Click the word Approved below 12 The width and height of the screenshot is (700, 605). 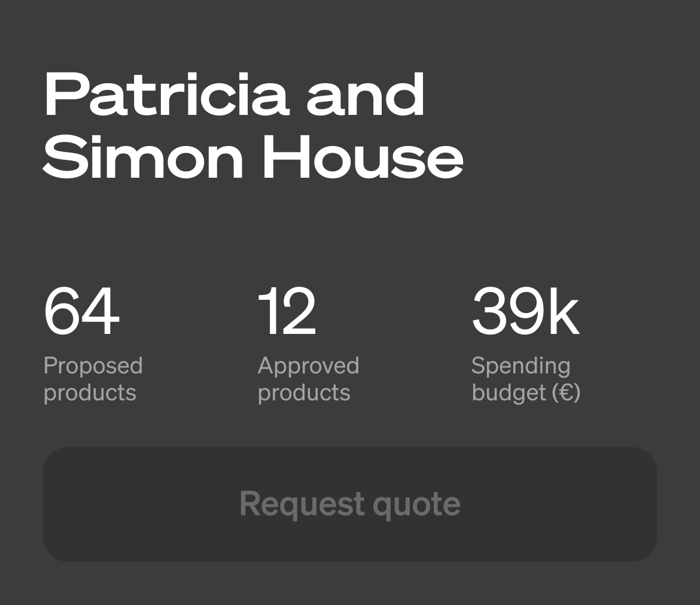coord(308,366)
